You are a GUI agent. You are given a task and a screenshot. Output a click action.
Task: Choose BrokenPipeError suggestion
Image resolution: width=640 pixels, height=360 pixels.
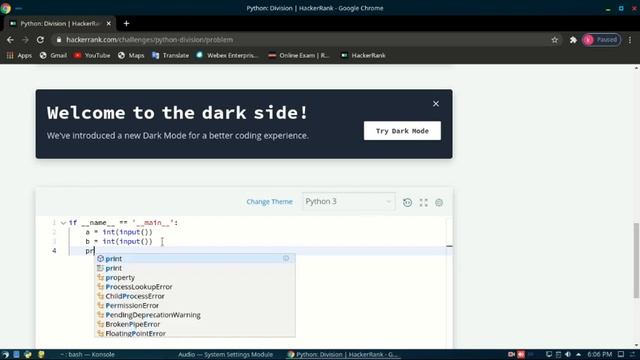click(x=195, y=324)
